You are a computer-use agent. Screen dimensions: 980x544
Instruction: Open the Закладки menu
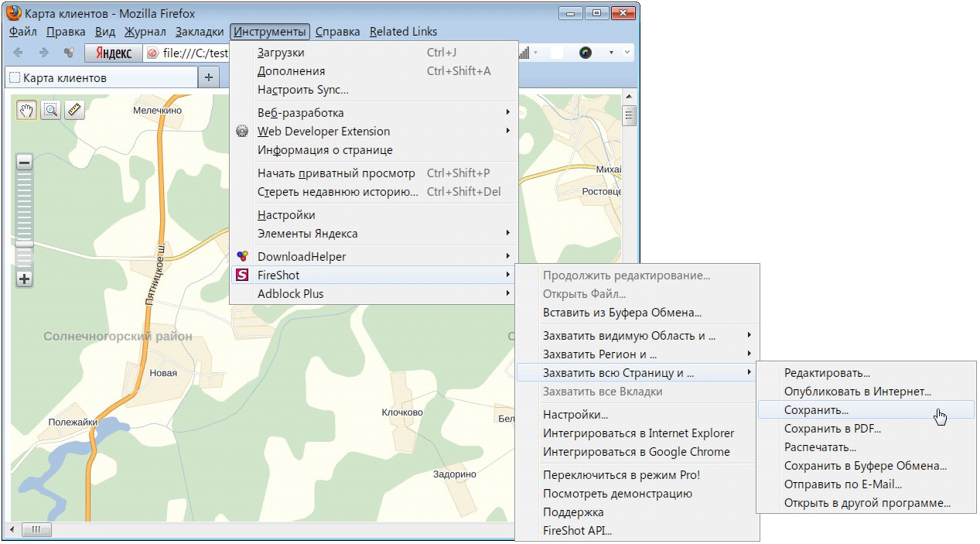(200, 32)
